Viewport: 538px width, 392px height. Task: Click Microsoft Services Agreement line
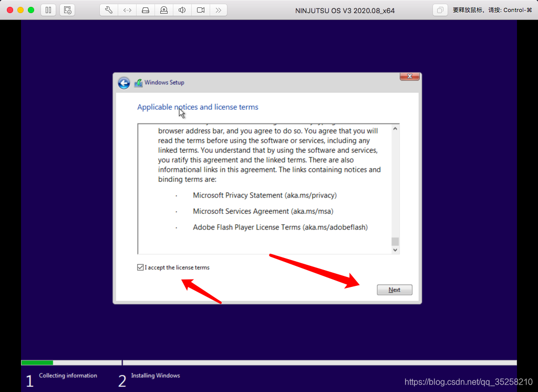coord(263,211)
